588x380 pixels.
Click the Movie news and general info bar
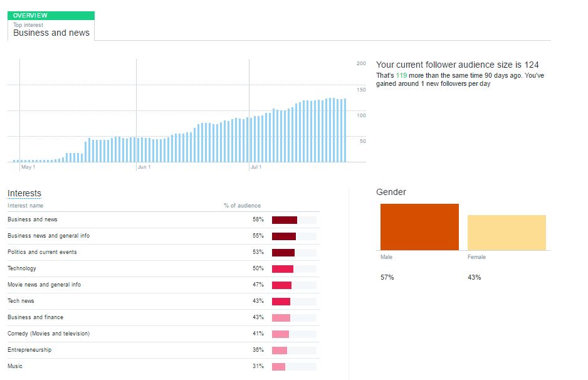281,285
